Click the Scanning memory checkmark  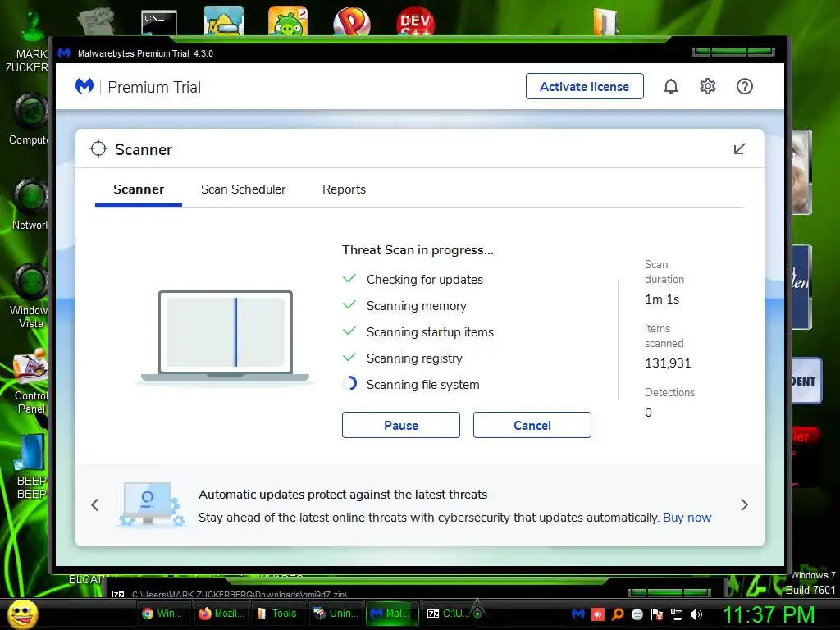(x=349, y=305)
